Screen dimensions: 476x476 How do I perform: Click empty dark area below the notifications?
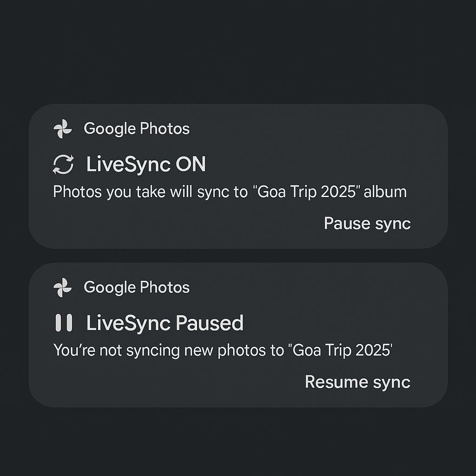coord(238,442)
